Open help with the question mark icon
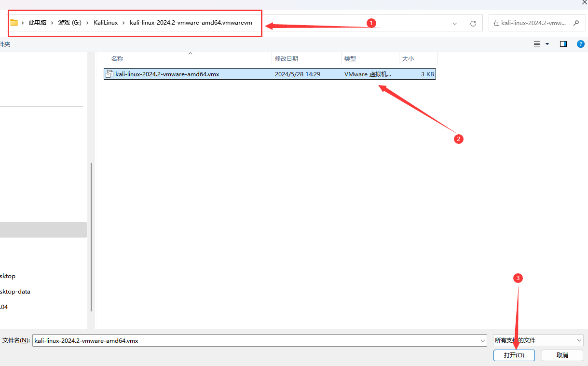The width and height of the screenshot is (588, 366). click(x=581, y=44)
